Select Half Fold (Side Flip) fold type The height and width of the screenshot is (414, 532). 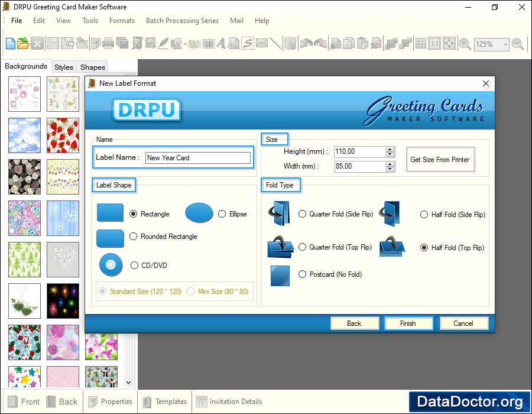(x=424, y=215)
